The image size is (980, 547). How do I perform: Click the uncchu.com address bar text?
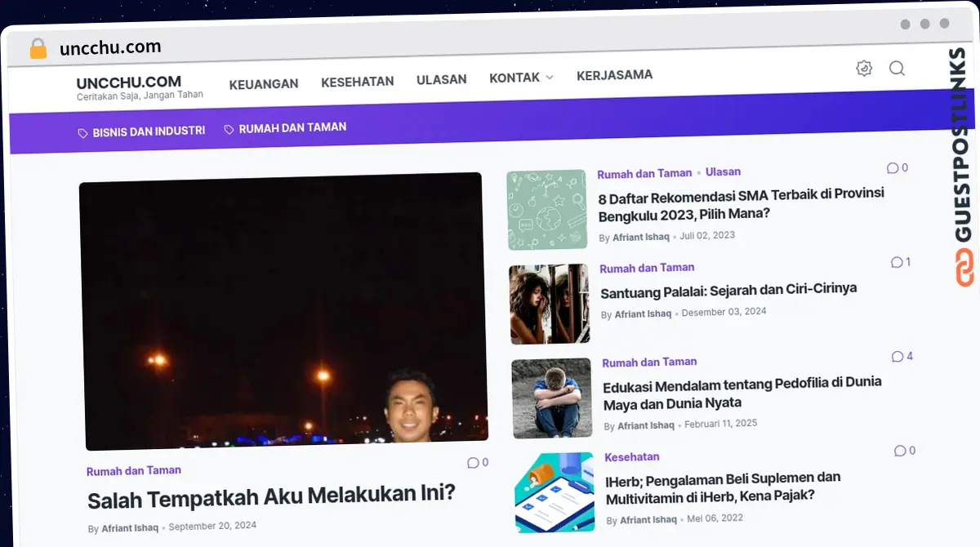tap(110, 47)
